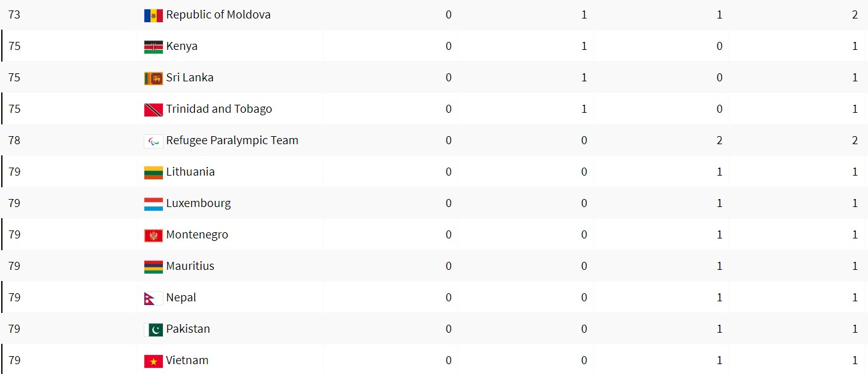Image resolution: width=868 pixels, height=374 pixels.
Task: Click rank 78 in Refugee team row
Action: [x=14, y=140]
